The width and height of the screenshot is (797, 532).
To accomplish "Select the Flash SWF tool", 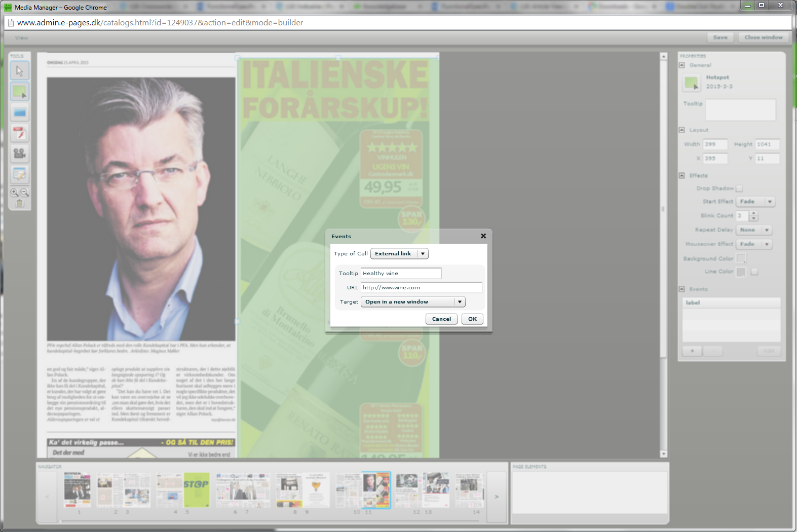I will [x=20, y=133].
